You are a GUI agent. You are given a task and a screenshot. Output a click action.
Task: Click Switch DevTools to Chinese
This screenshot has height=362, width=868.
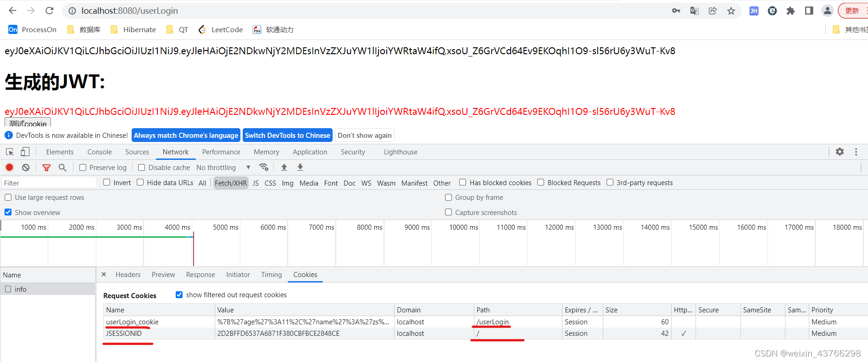pyautogui.click(x=288, y=136)
